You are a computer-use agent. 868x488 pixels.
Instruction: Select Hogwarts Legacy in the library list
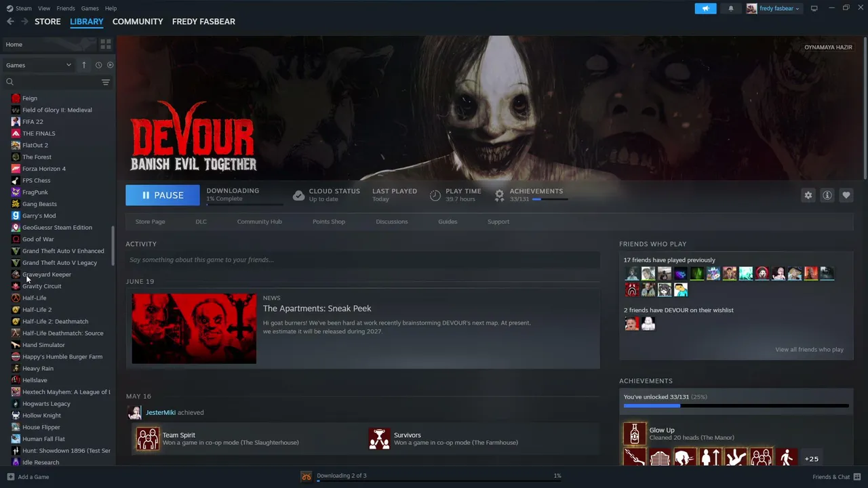[x=46, y=404]
